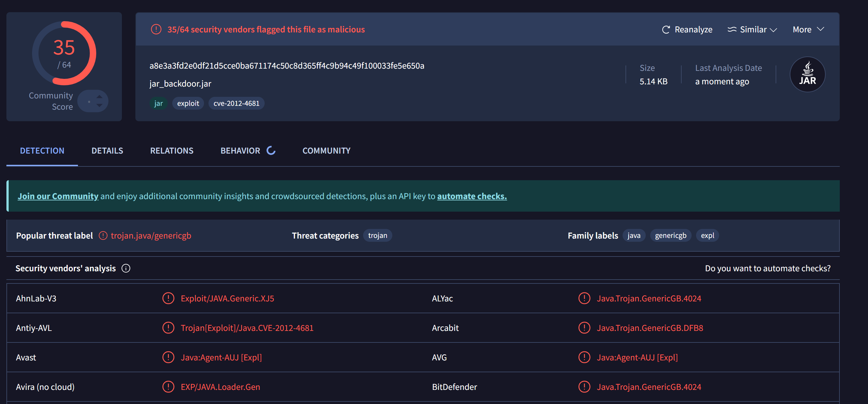Select the cve-2012-4681 tag
Screen dimensions: 868x404
[x=236, y=104]
